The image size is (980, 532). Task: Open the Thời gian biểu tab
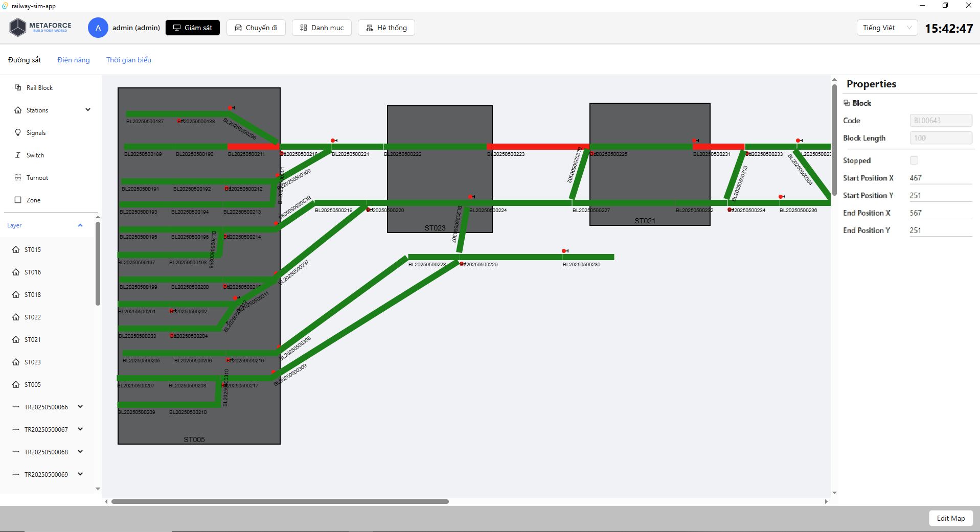129,60
